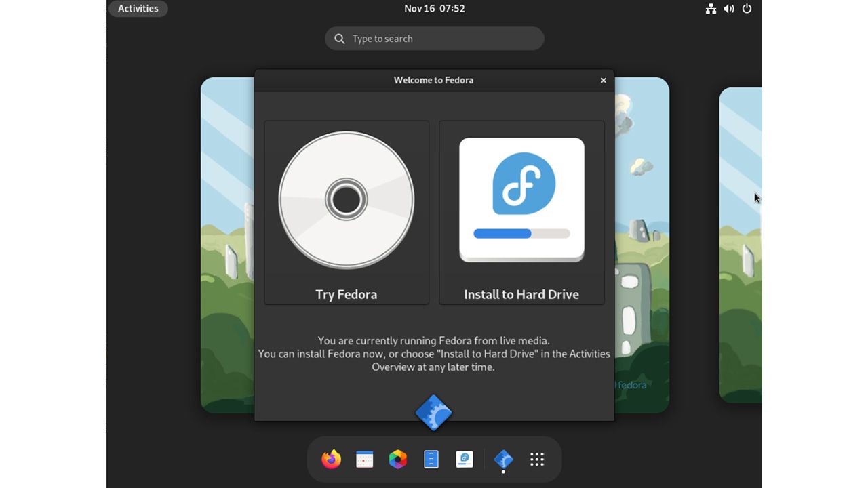Click the CD disc image
Screen dimensions: 868x488
pyautogui.click(x=347, y=200)
